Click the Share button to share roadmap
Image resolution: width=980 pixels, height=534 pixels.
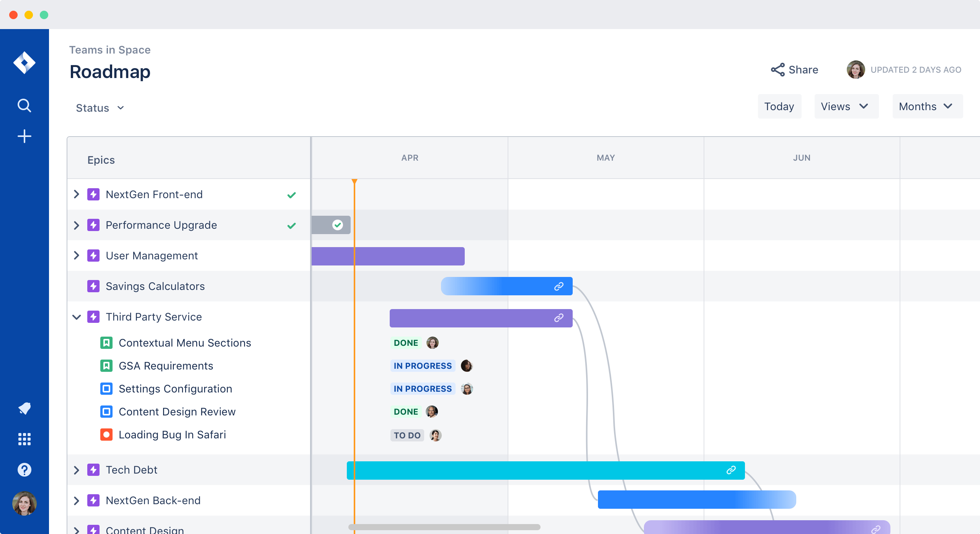pos(794,70)
